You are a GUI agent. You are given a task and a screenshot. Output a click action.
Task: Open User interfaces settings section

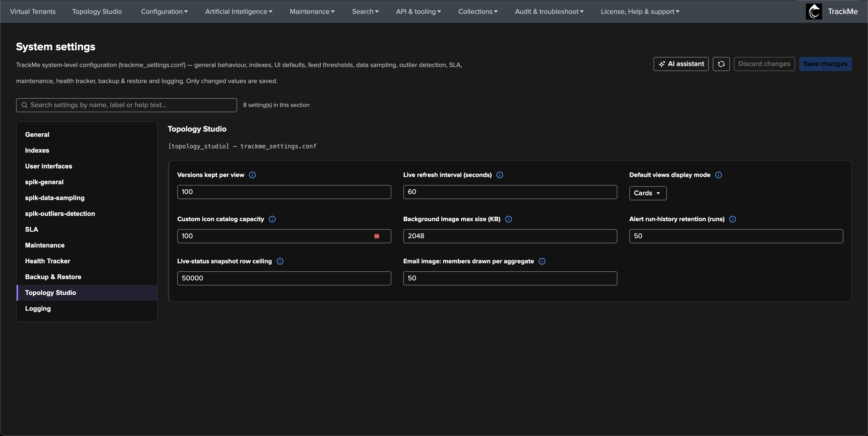(x=87, y=166)
